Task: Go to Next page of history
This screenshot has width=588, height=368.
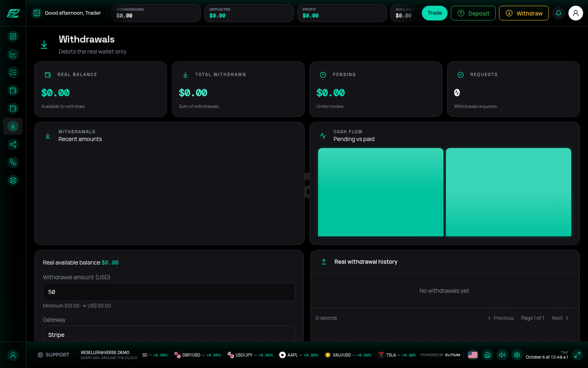Action: coord(561,318)
